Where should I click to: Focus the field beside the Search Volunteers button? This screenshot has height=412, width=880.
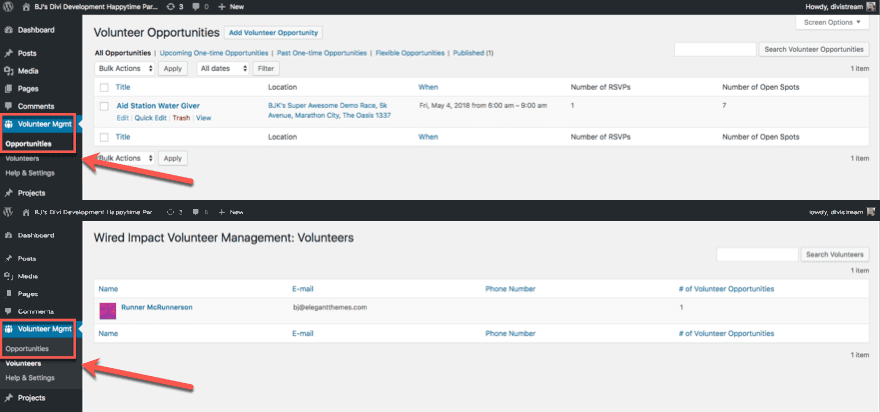(757, 254)
